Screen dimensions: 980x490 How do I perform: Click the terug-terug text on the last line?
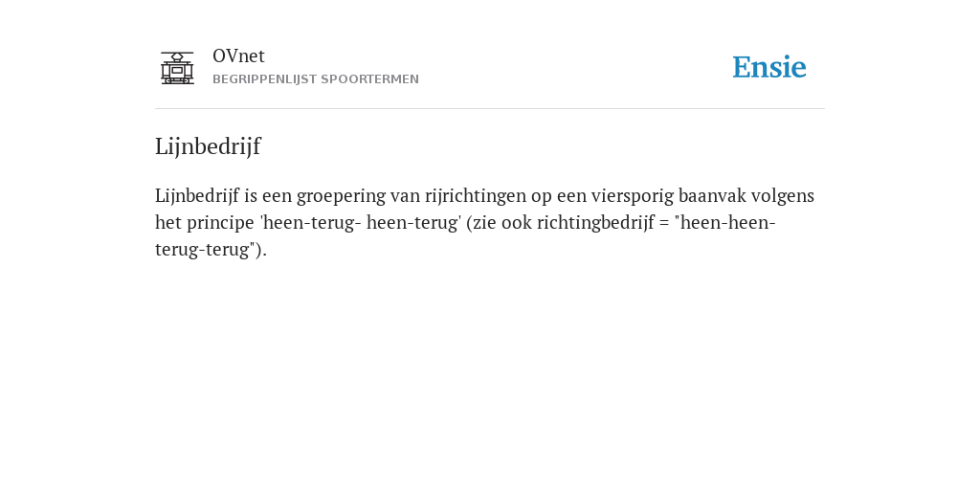pos(205,250)
